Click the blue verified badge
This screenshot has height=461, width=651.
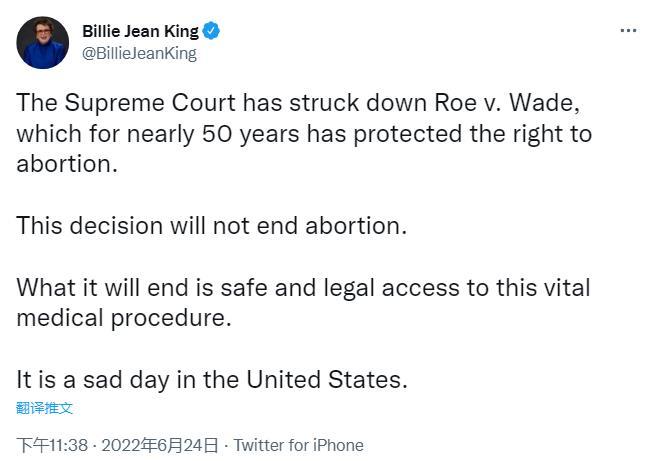(x=212, y=31)
